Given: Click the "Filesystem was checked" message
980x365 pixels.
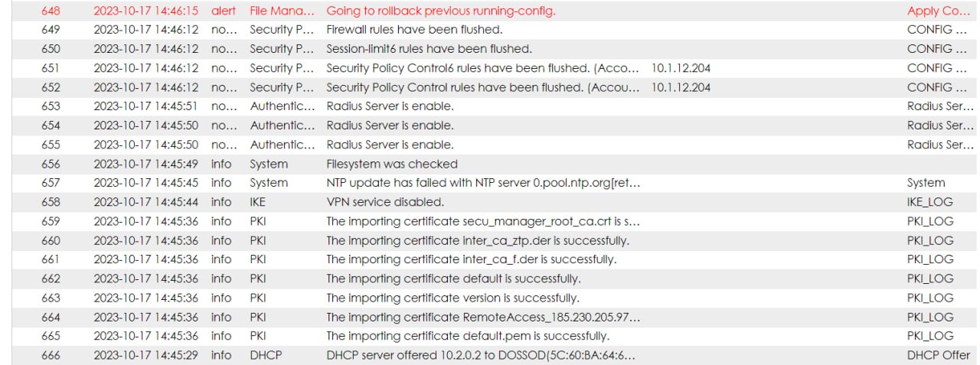Looking at the screenshot, I should click(x=392, y=164).
